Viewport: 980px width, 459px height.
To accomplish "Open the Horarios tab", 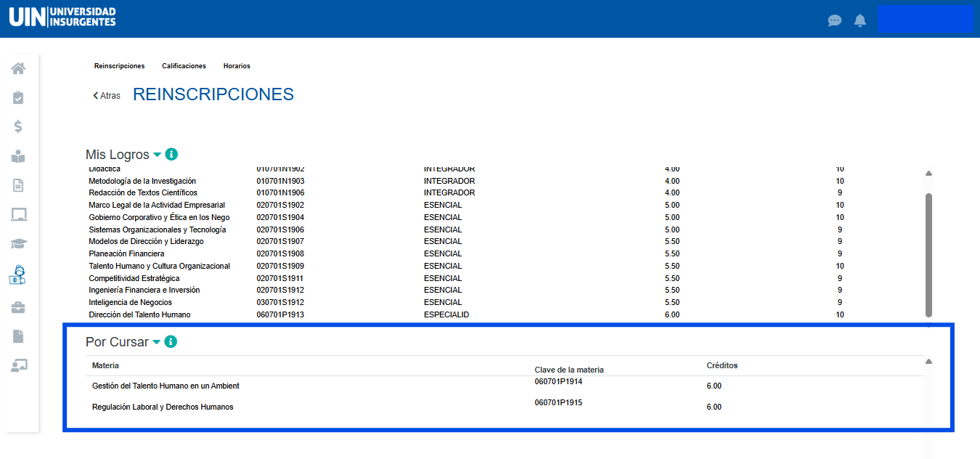I will [237, 66].
